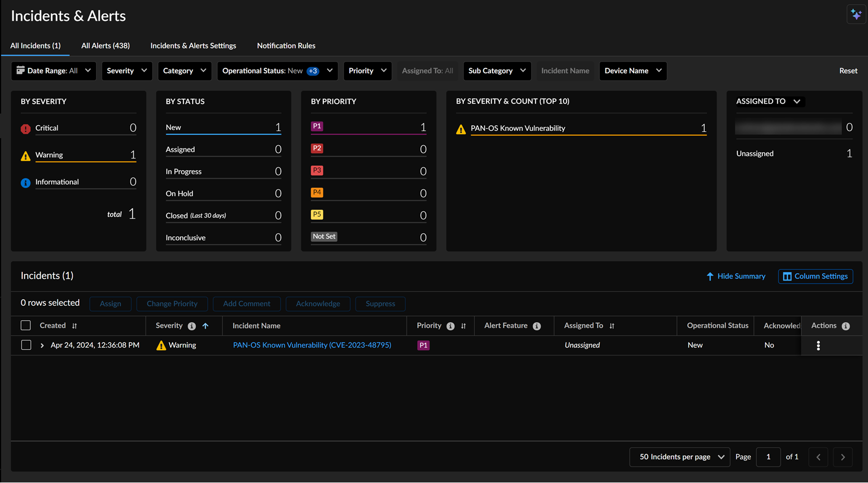
Task: Click the Severity ascending sort arrow
Action: tap(206, 326)
